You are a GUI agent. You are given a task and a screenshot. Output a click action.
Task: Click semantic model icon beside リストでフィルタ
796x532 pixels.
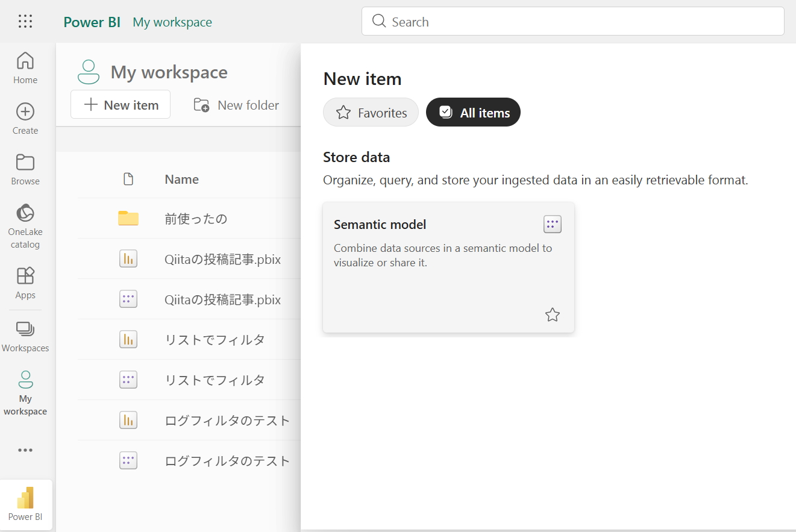128,380
